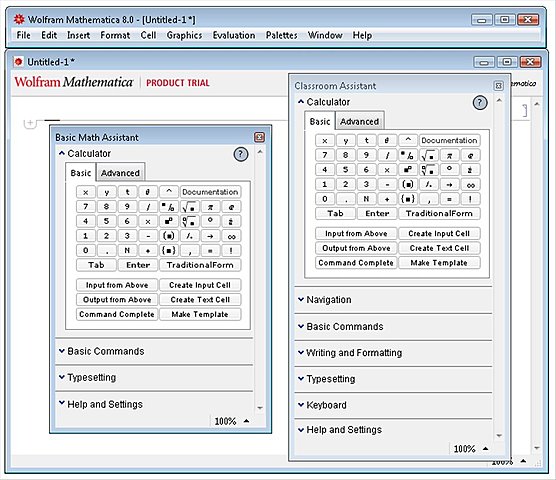Click Documentation button in Basic Math Assistant
Viewport: 556px width, 480px height.
point(210,192)
